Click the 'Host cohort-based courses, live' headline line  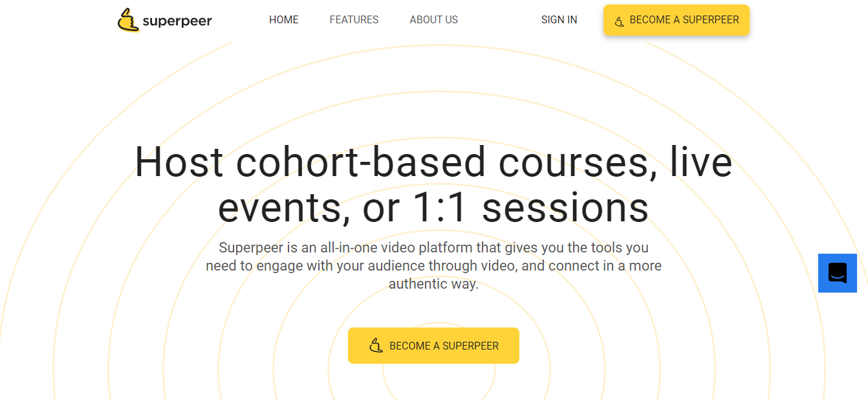(433, 162)
